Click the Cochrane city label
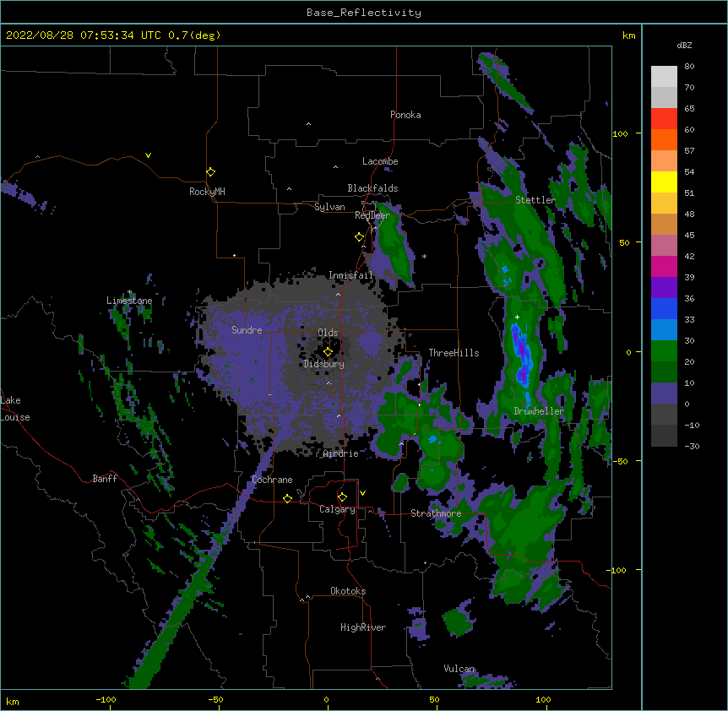 click(x=272, y=480)
